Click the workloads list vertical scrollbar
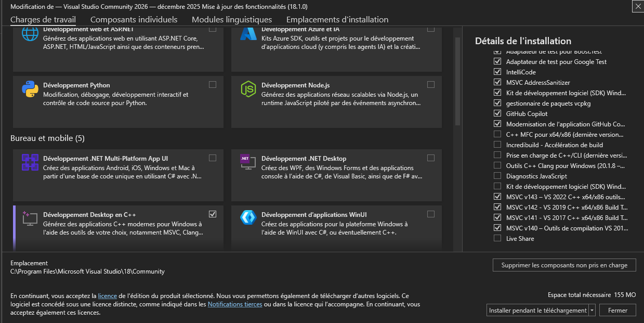 [x=457, y=81]
